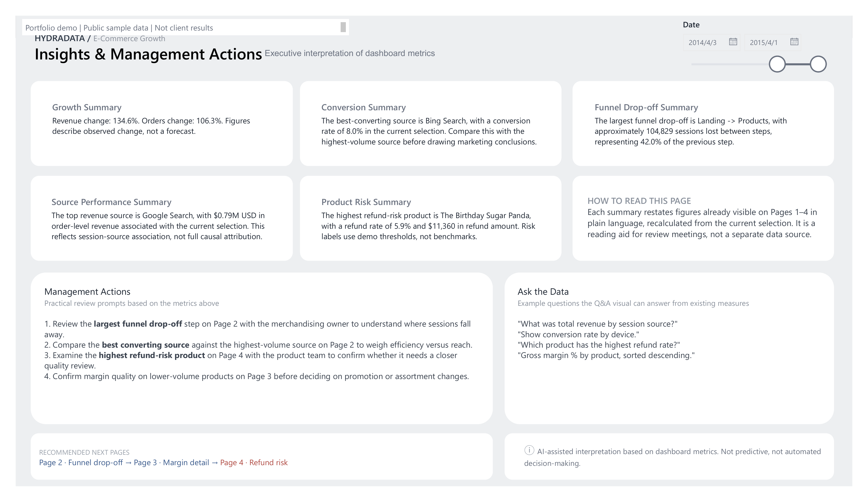Click the RECOMMENDED NEXT PAGES label
The image size is (868, 502).
coord(84,453)
